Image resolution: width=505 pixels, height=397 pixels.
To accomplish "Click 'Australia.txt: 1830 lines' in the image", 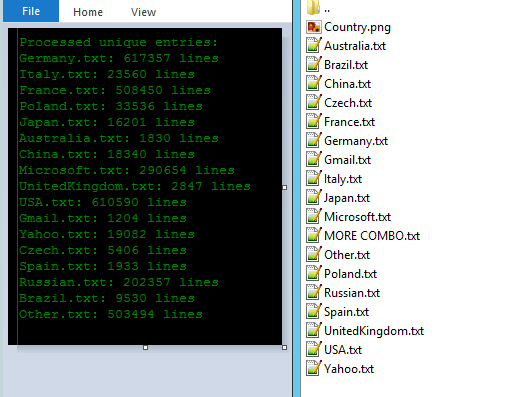I will pyautogui.click(x=119, y=138).
